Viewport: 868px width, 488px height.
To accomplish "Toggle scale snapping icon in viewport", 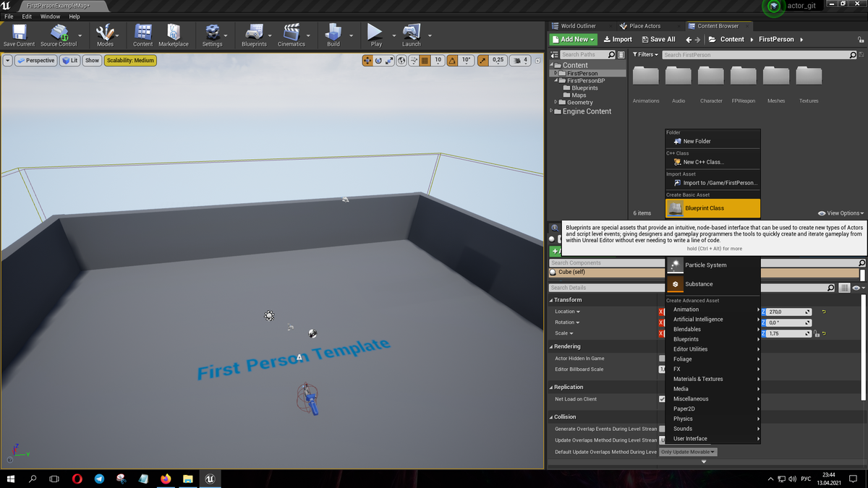I will [x=483, y=61].
